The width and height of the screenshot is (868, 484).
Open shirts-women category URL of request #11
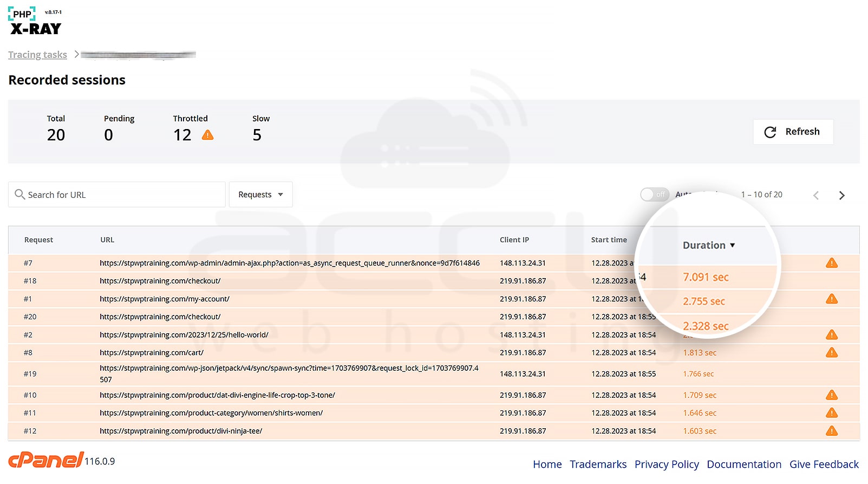coord(211,413)
